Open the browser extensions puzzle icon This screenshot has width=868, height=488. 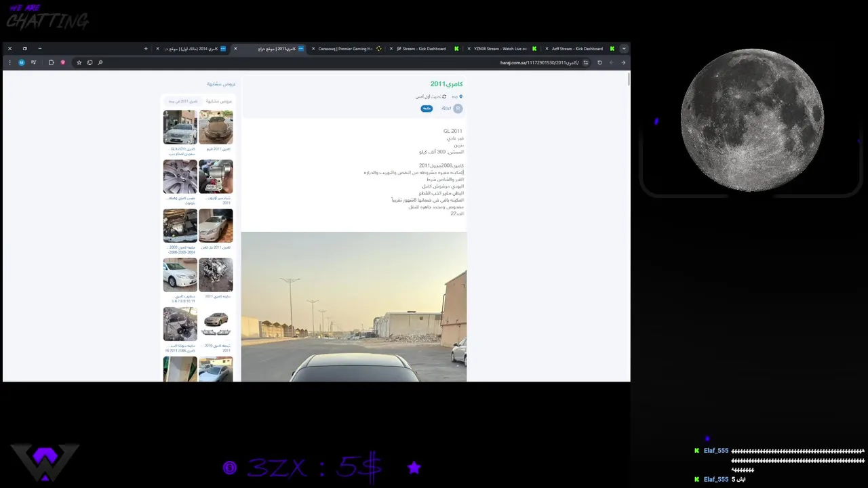click(51, 62)
